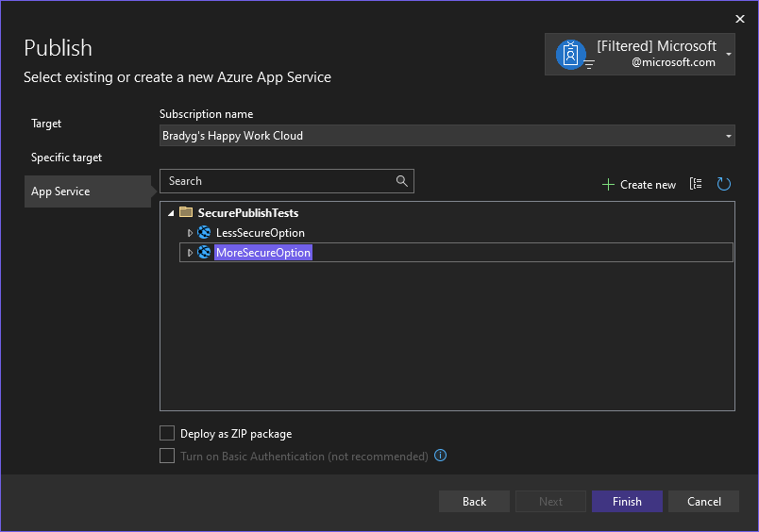This screenshot has width=759, height=532.
Task: Collapse the SecurePublishTests resource group
Action: tap(170, 213)
